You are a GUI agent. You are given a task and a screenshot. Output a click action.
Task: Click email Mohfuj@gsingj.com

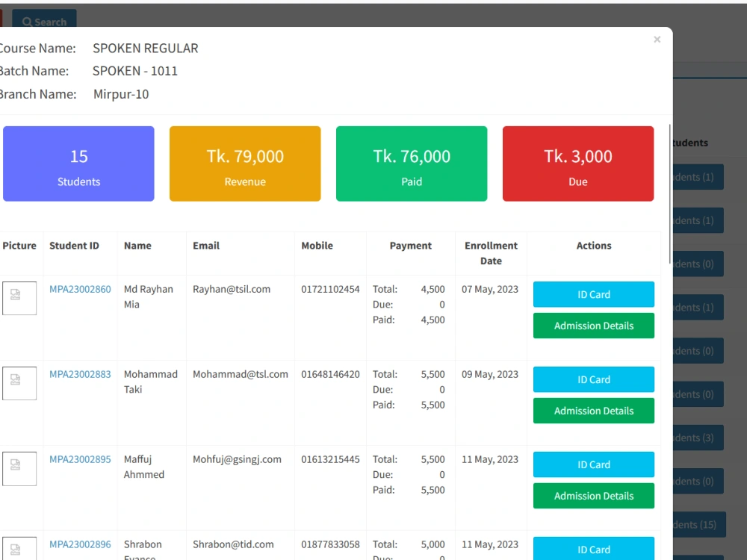(x=237, y=459)
